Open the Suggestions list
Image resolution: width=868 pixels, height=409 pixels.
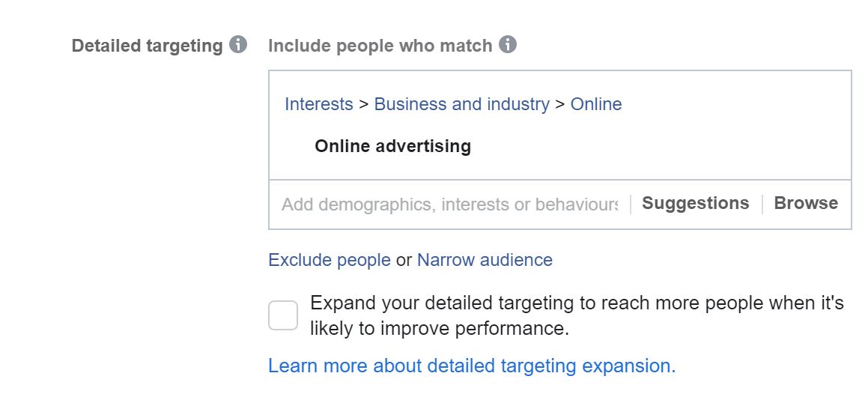[695, 204]
